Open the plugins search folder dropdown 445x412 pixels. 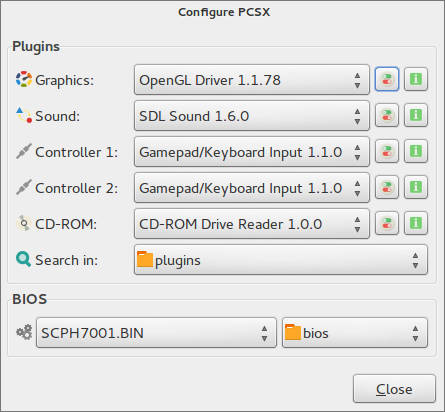pyautogui.click(x=281, y=260)
